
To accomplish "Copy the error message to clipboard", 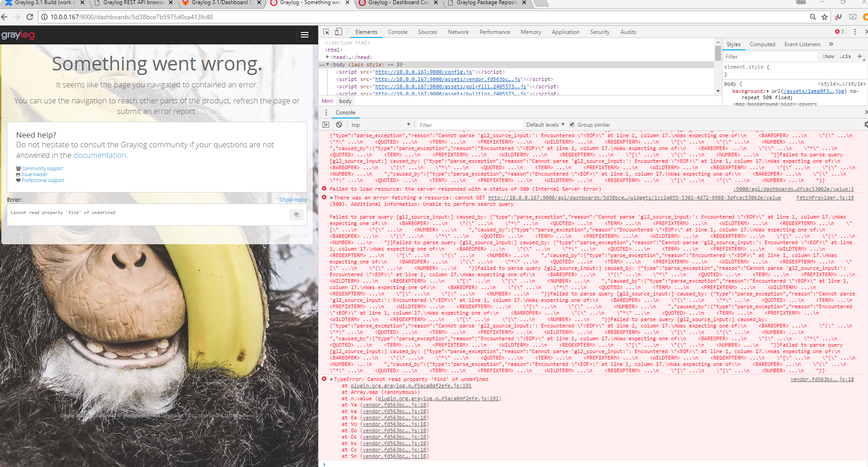I will 297,215.
